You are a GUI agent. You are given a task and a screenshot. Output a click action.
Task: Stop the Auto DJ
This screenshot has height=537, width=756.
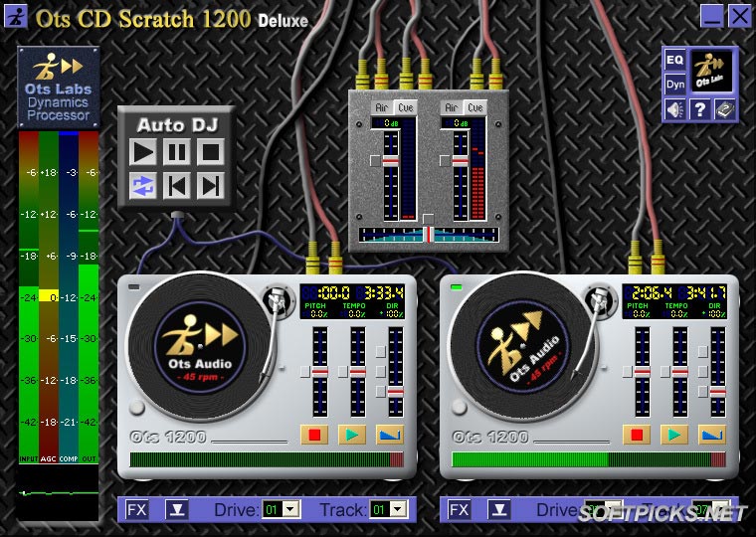209,152
